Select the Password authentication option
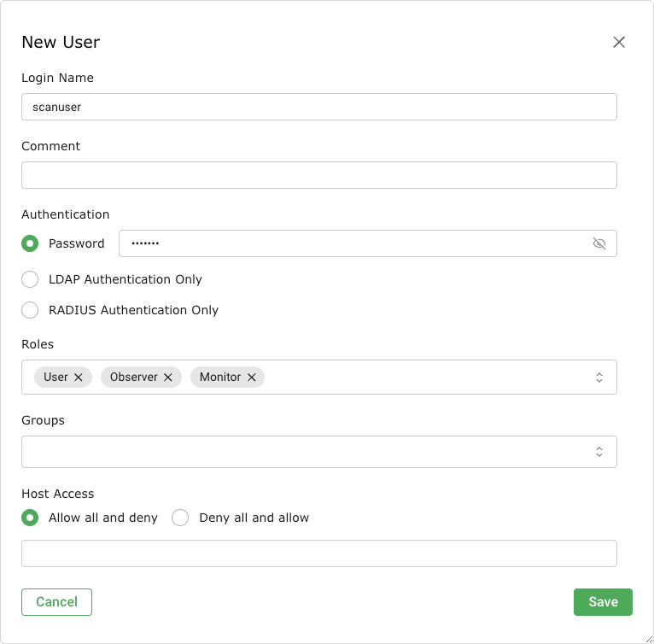The height and width of the screenshot is (644, 654). click(30, 243)
